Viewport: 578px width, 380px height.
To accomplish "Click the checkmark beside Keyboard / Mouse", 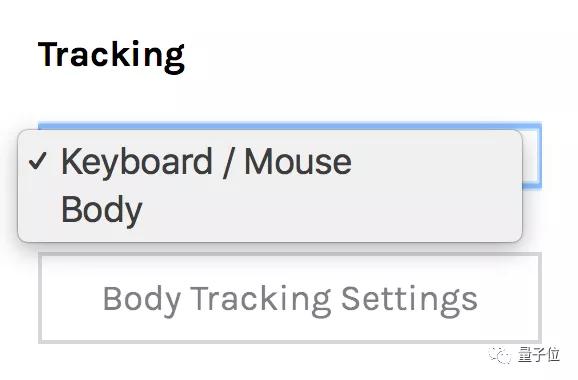I will pos(38,161).
